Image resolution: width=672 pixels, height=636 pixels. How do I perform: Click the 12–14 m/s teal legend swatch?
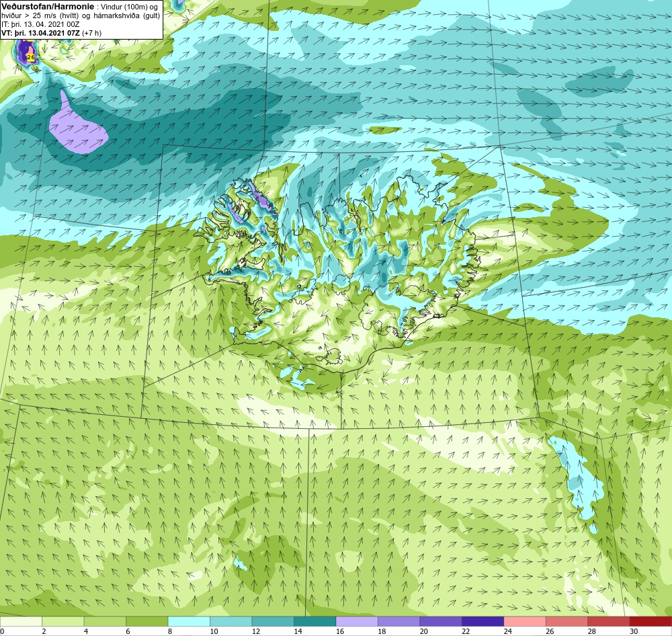[x=273, y=621]
